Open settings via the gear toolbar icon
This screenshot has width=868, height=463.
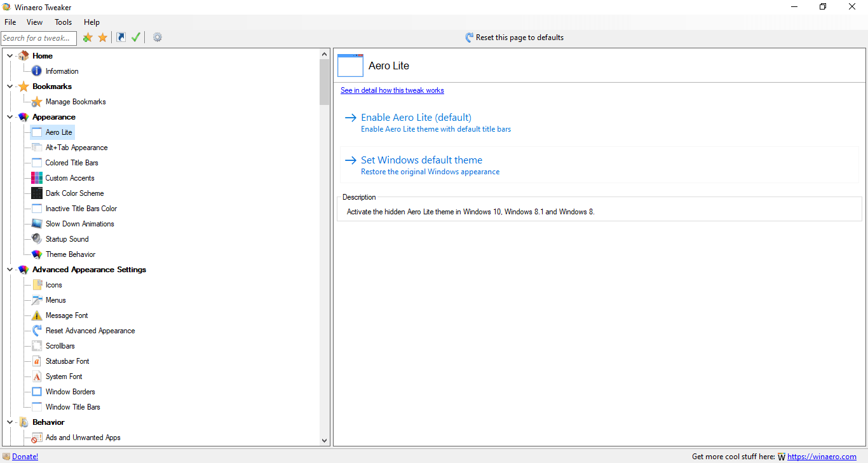[x=158, y=38]
